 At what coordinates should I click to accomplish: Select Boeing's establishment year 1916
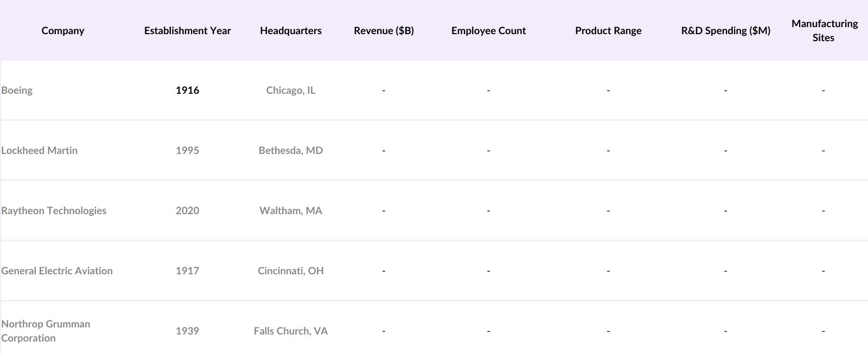187,91
